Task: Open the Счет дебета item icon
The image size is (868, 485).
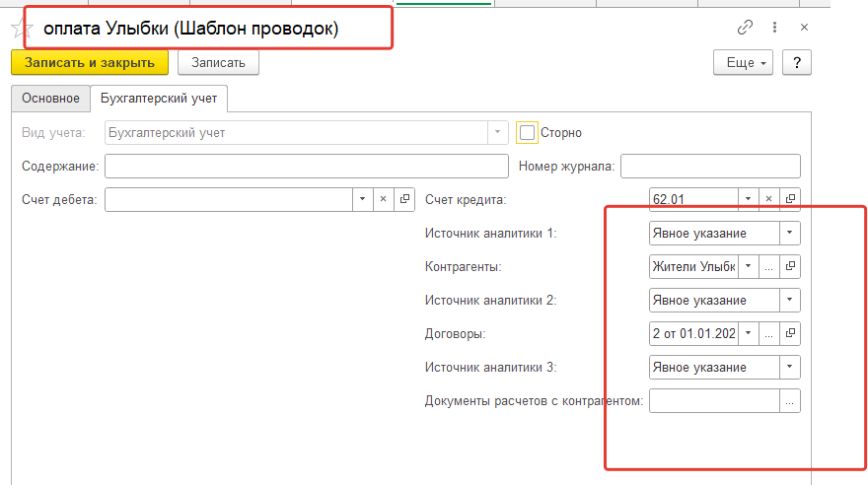Action: point(404,199)
